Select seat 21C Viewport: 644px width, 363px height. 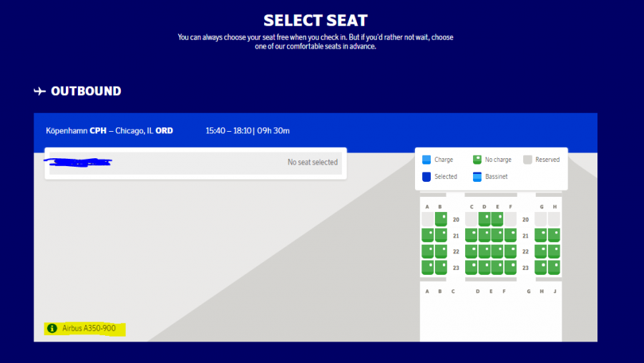tap(472, 235)
